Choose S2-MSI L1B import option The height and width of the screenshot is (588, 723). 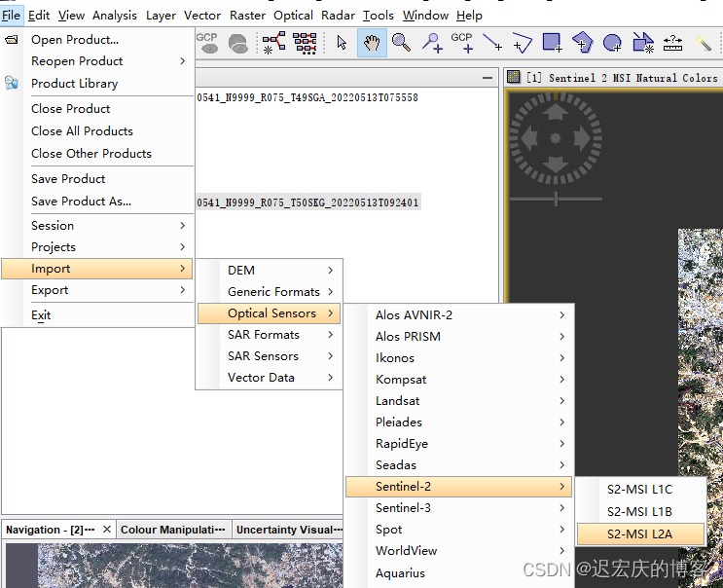pos(640,512)
